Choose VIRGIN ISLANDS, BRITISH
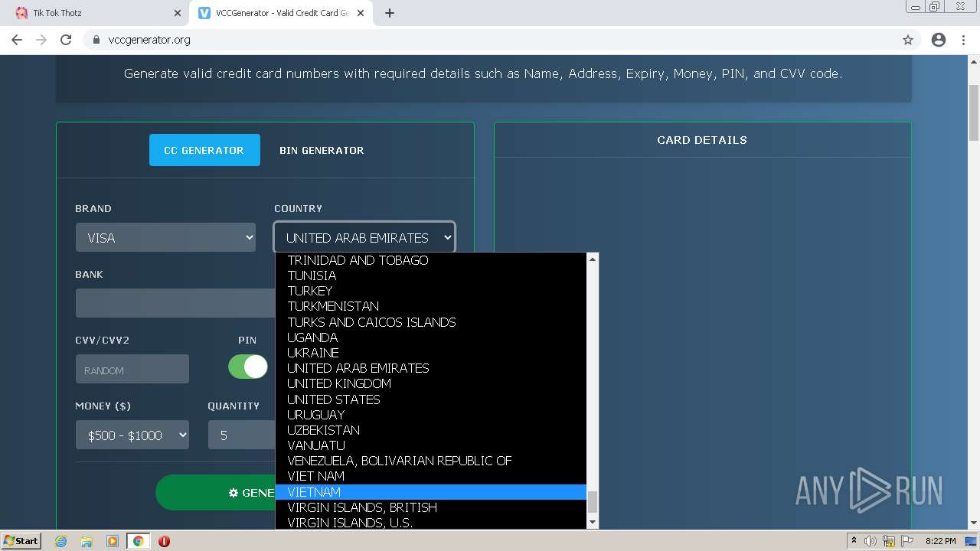 [431, 507]
